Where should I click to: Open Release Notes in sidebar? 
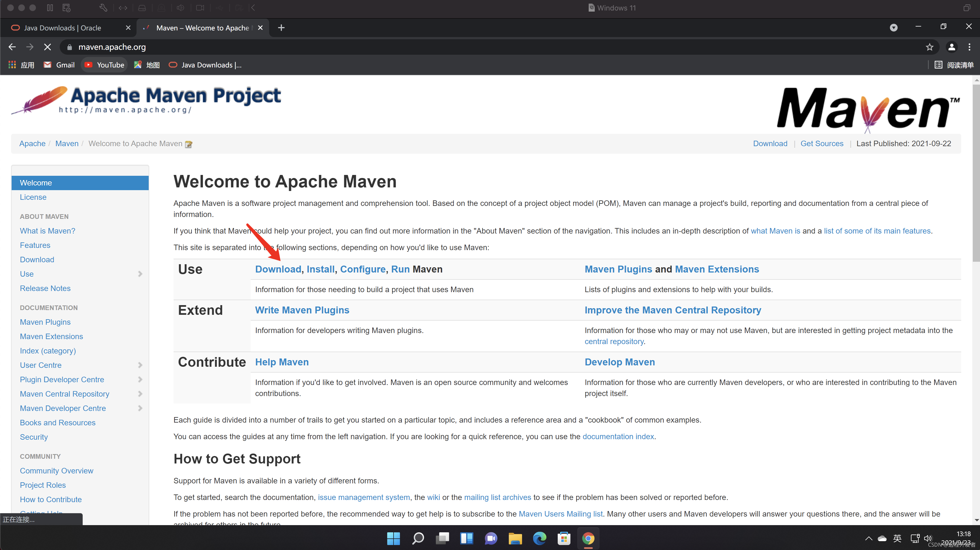pyautogui.click(x=45, y=288)
